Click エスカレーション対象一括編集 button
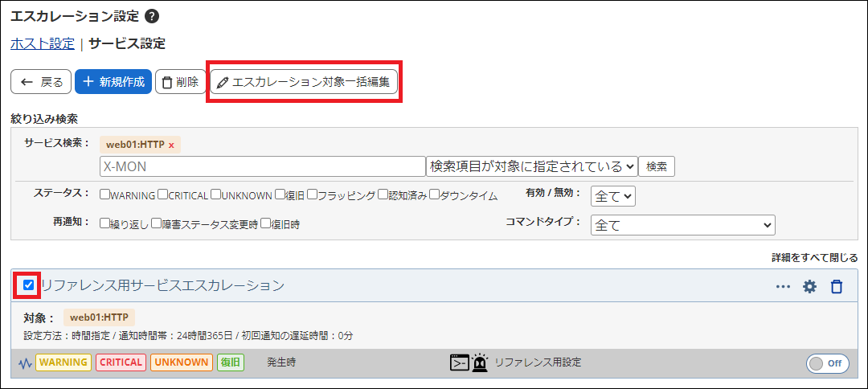 click(x=305, y=82)
